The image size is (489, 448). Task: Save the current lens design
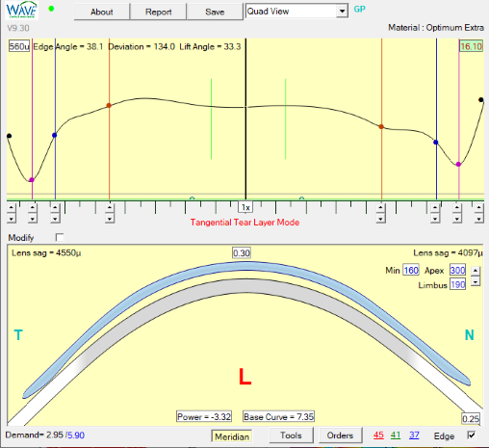pyautogui.click(x=215, y=12)
